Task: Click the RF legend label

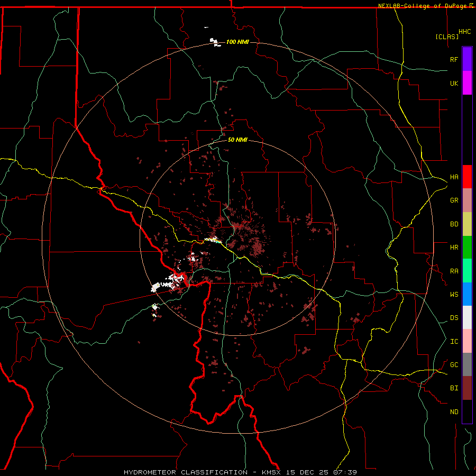Action: pos(454,59)
